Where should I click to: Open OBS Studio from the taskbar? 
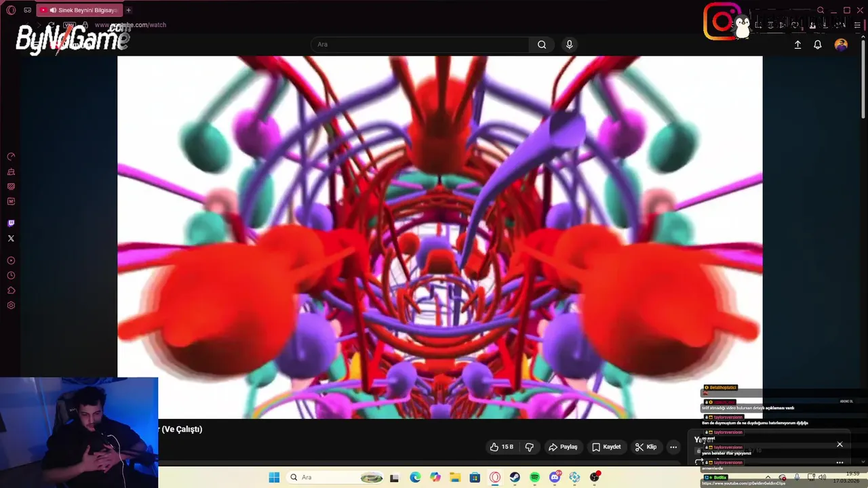595,477
